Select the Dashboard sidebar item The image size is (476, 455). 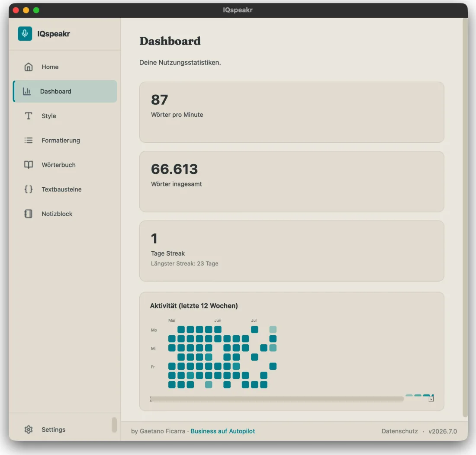click(64, 91)
